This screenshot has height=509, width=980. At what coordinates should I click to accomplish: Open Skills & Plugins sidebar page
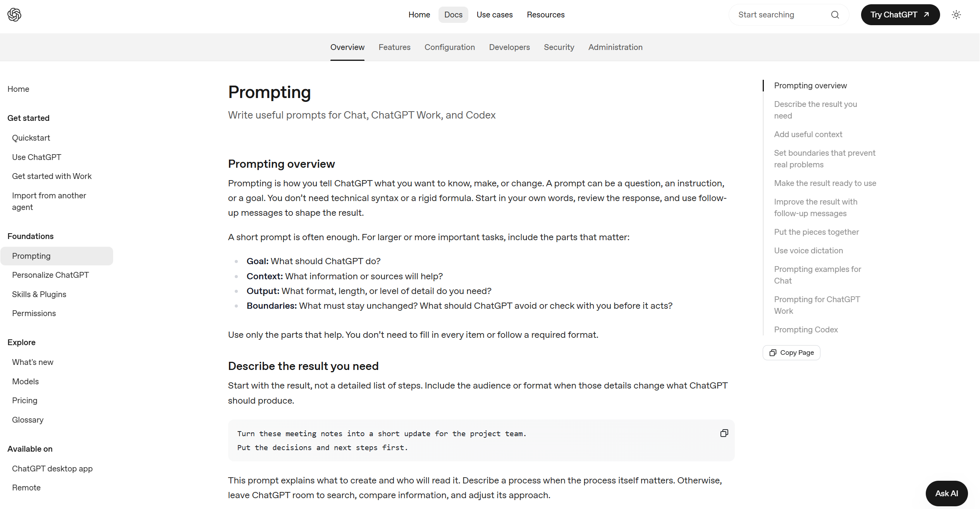(39, 294)
